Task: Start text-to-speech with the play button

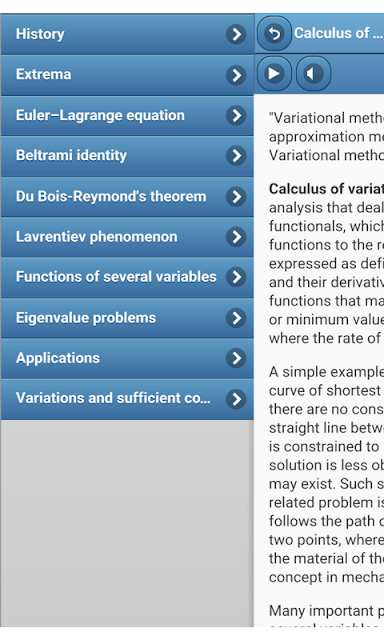Action: click(x=274, y=73)
